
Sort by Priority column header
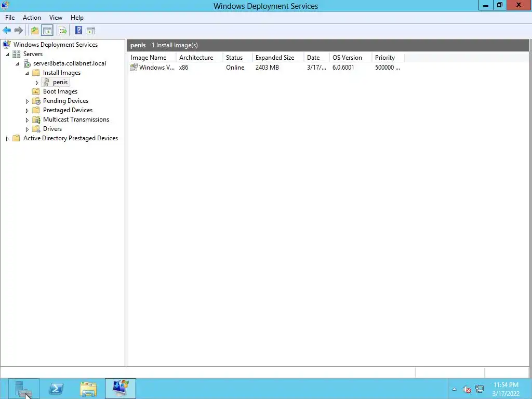coord(388,57)
